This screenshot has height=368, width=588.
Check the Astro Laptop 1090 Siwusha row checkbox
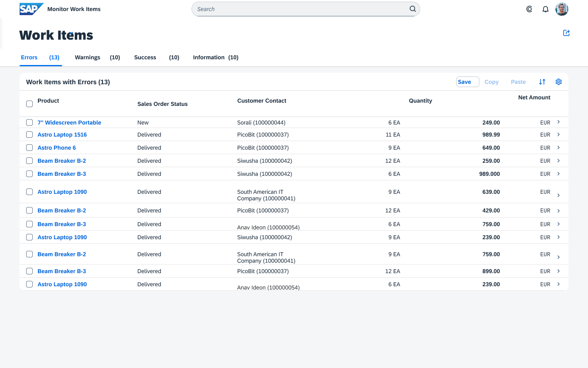pyautogui.click(x=29, y=237)
